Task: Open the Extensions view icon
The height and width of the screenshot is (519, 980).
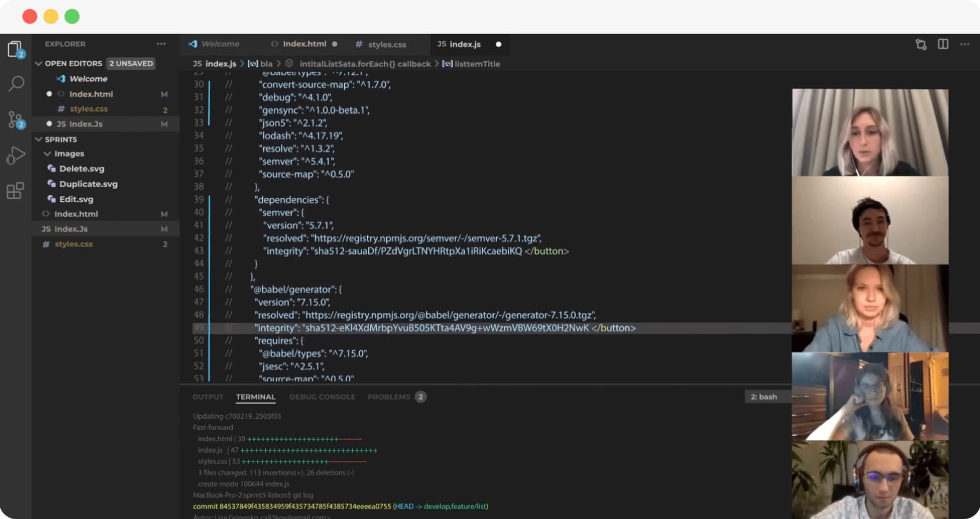Action: [x=15, y=191]
